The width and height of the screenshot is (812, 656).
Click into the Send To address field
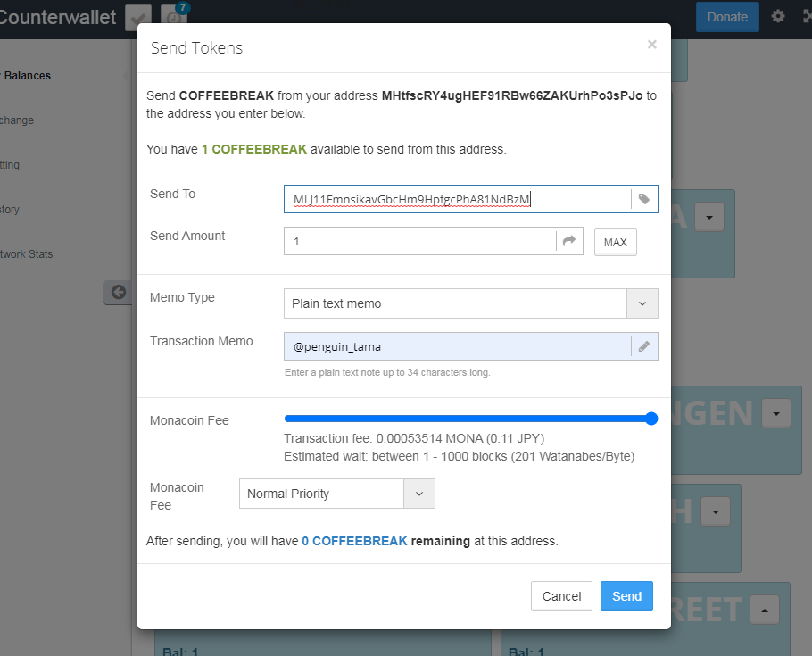point(455,199)
